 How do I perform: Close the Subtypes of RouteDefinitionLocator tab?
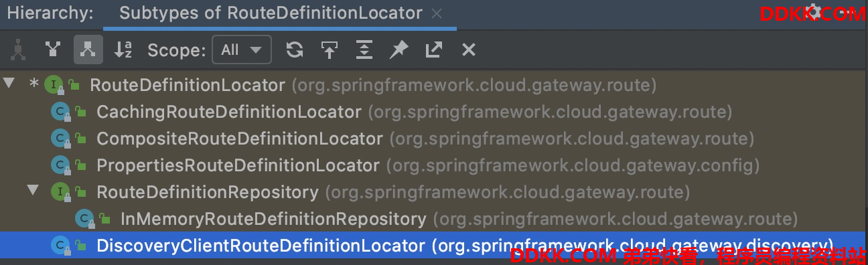point(437,13)
